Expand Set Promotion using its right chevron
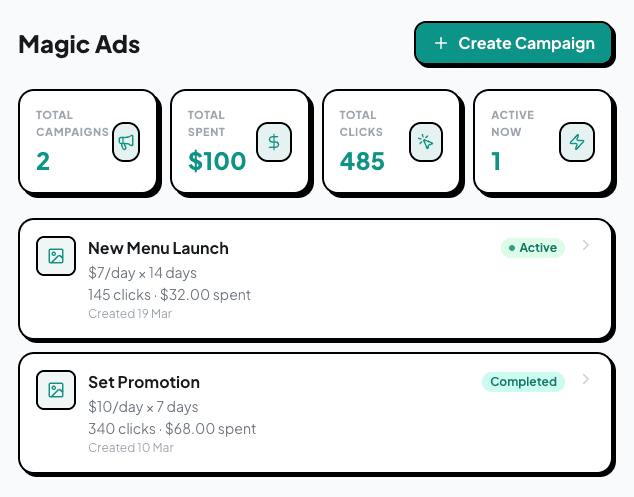 click(586, 380)
